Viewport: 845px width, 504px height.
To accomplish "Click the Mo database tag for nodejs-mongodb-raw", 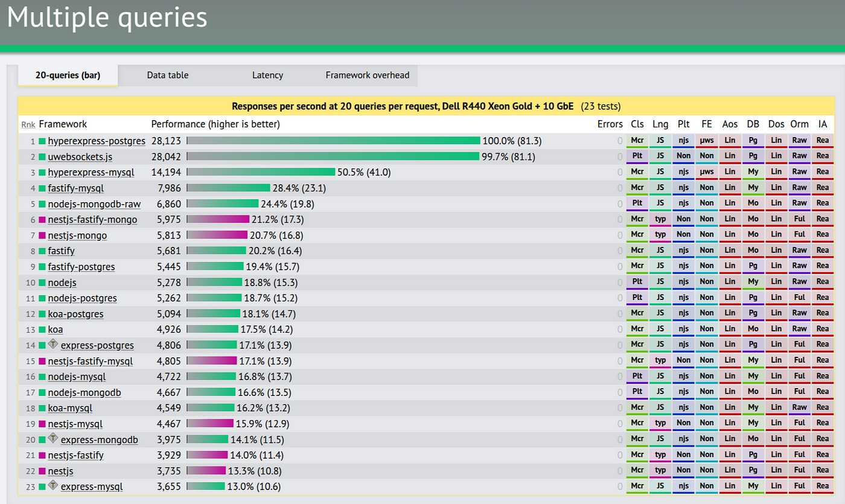I will (x=753, y=203).
